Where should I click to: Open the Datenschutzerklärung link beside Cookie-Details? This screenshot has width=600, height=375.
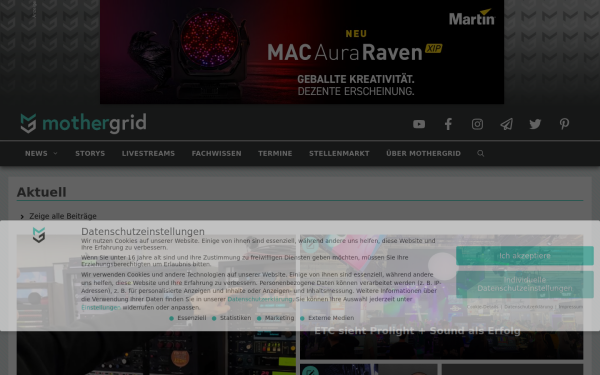click(528, 307)
